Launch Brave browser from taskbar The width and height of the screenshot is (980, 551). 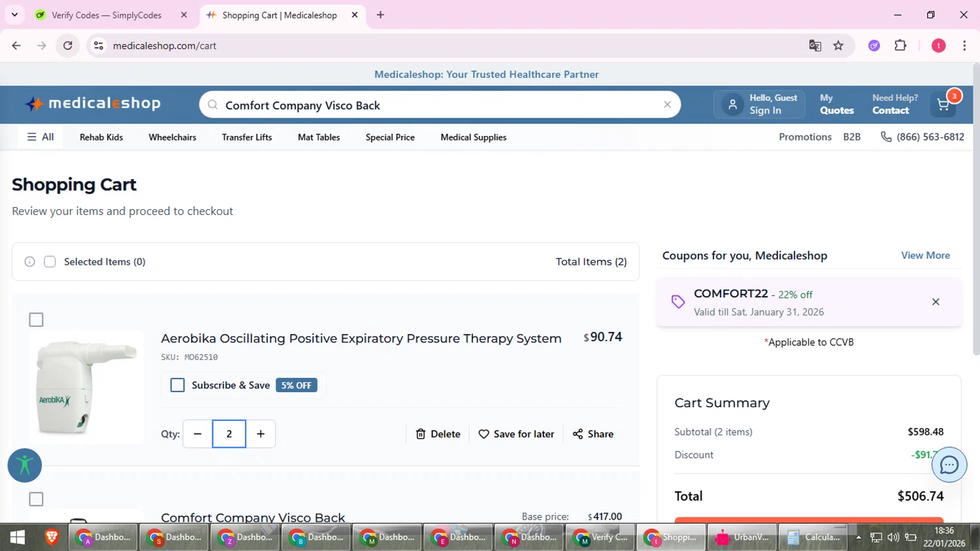coord(52,537)
